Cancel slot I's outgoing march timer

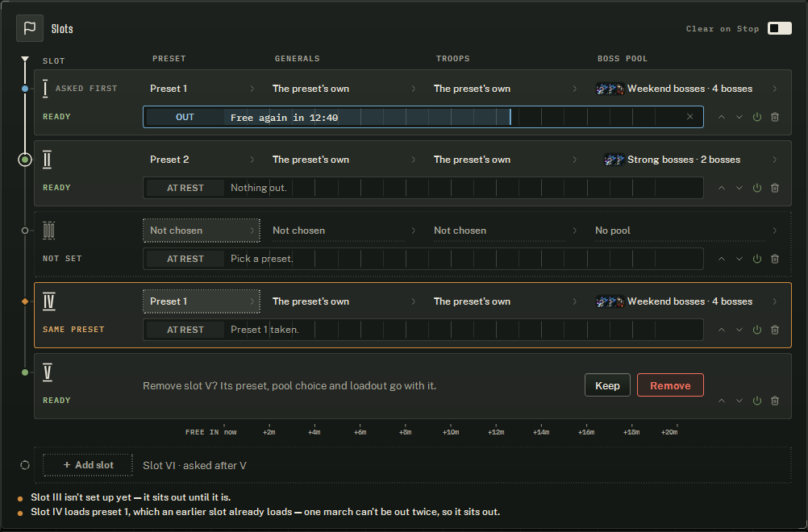pyautogui.click(x=690, y=117)
